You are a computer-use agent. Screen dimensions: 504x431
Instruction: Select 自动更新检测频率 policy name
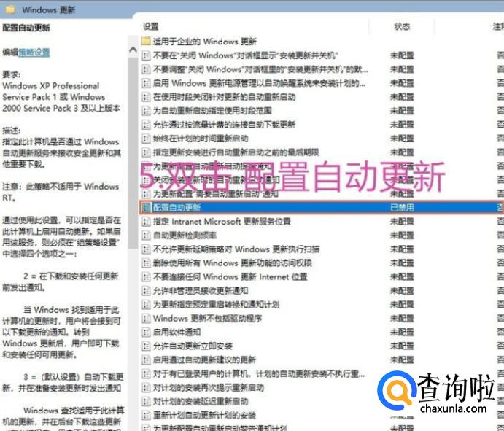tap(185, 236)
